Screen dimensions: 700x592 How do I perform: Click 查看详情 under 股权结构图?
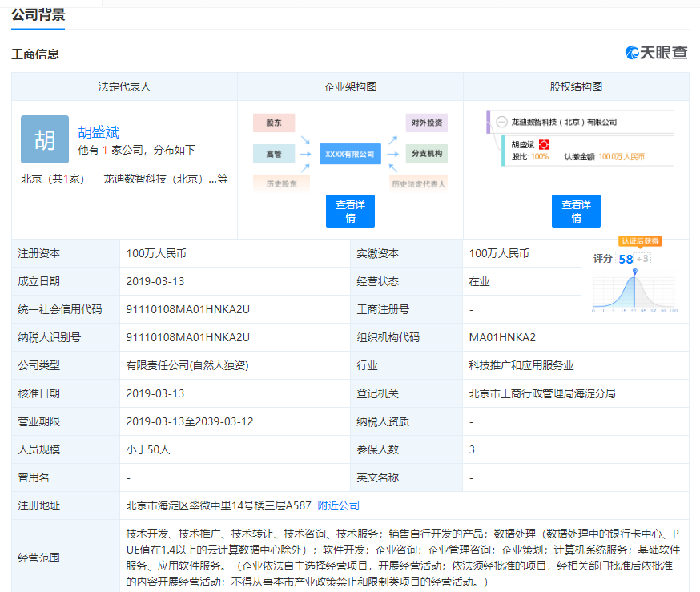point(576,211)
